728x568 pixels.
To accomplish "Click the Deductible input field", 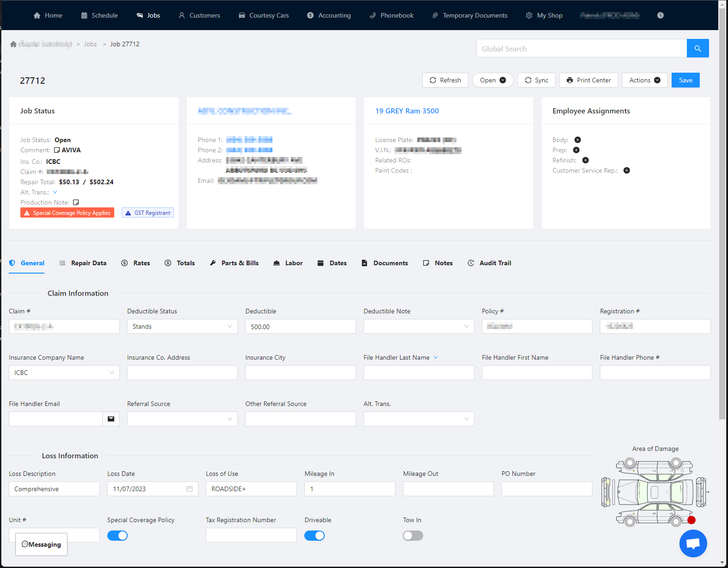I will 301,326.
